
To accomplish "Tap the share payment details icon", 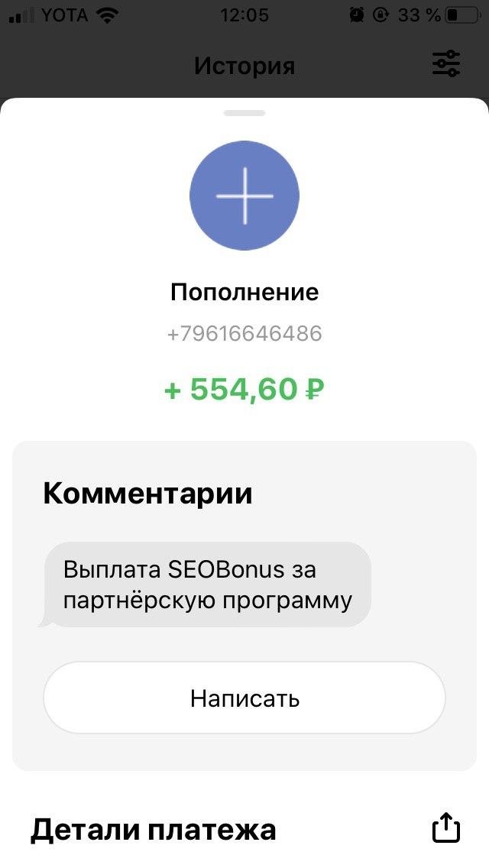I will coord(445,828).
